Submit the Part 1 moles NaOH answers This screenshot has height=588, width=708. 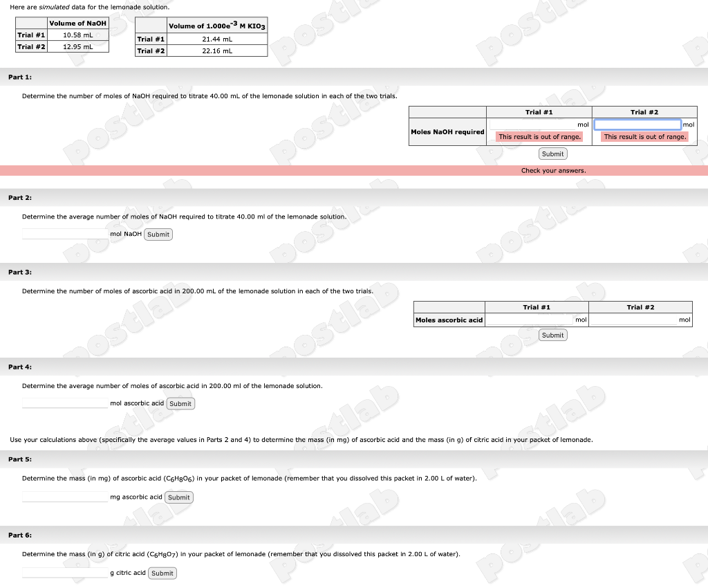552,154
